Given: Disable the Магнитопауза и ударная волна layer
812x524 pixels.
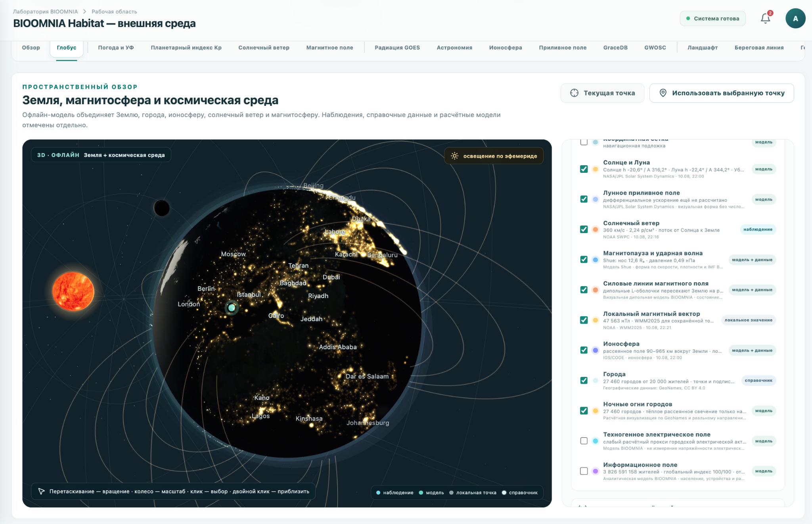Looking at the screenshot, I should (x=584, y=259).
